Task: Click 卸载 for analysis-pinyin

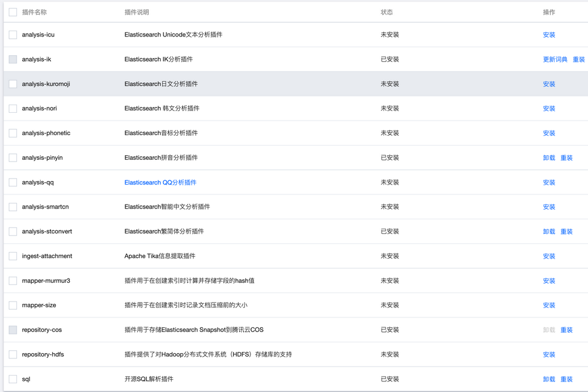Action: tap(549, 158)
